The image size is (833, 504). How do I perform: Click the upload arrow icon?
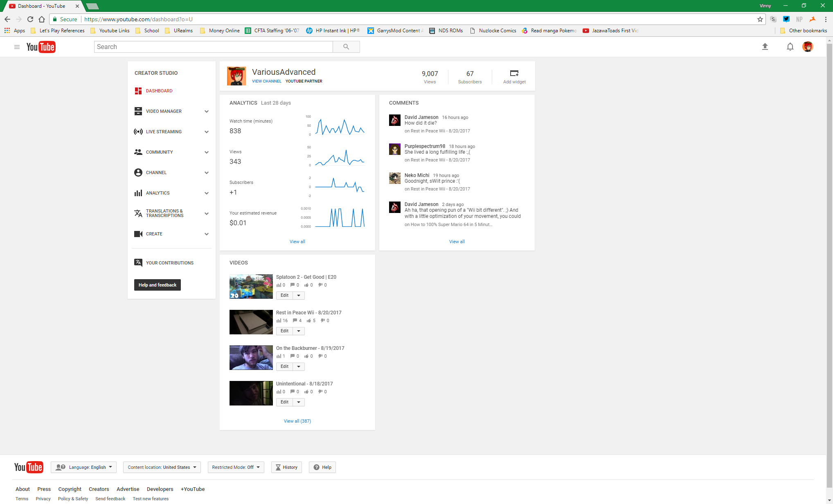(765, 47)
